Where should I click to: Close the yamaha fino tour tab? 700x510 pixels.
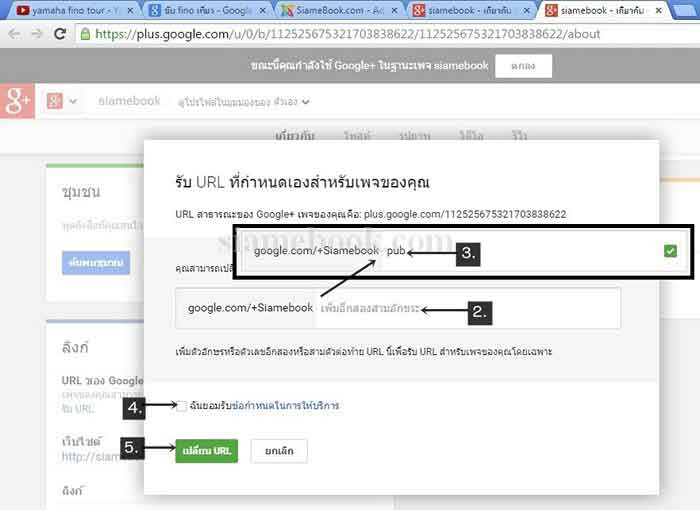(x=130, y=10)
